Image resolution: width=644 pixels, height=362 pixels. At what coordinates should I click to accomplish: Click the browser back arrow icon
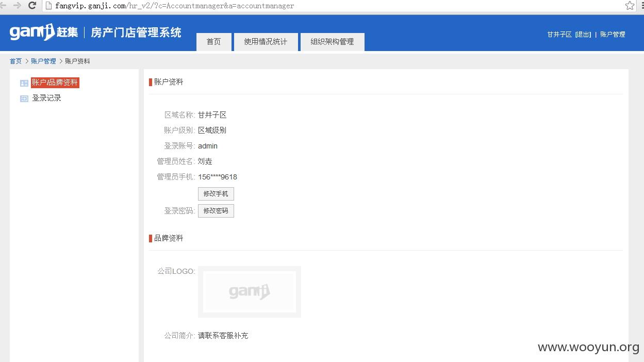point(3,6)
